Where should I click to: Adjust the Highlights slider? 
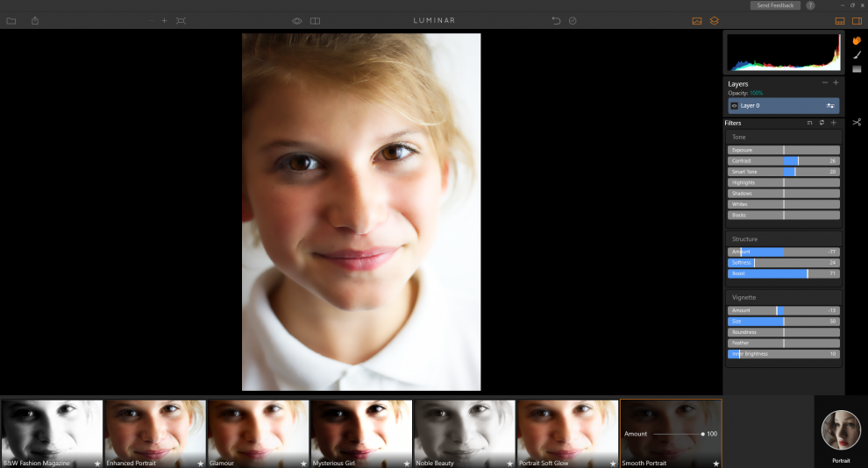click(x=783, y=182)
